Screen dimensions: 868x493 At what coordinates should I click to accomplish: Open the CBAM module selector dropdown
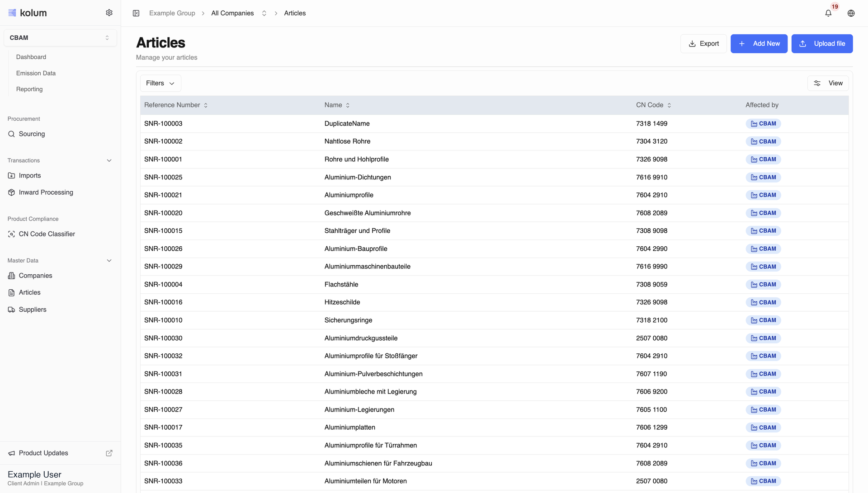[60, 38]
